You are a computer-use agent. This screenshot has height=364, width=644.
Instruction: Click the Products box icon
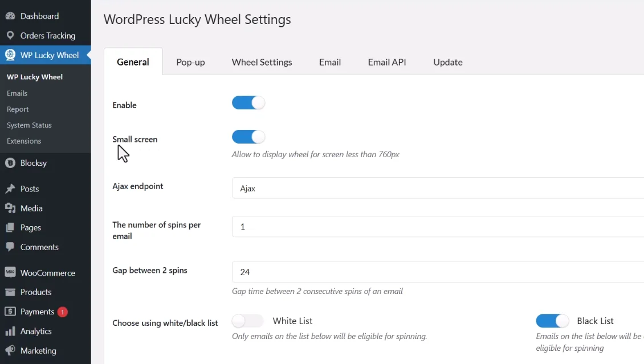pos(10,292)
